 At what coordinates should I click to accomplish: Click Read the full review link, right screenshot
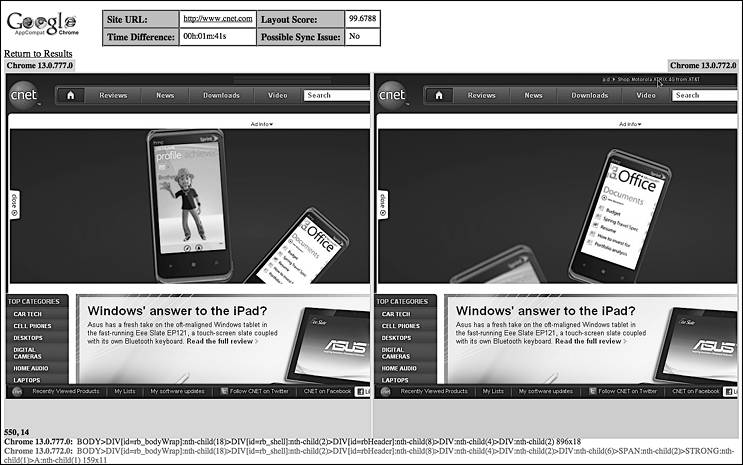tap(590, 341)
